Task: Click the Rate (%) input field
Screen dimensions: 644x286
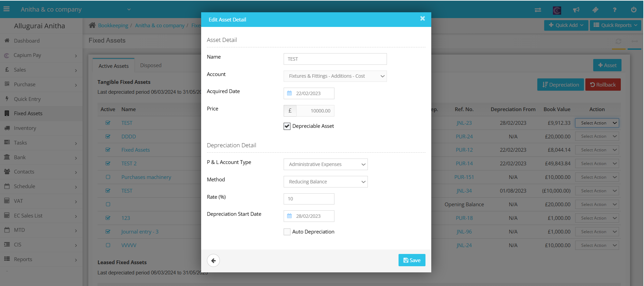Action: (x=309, y=199)
